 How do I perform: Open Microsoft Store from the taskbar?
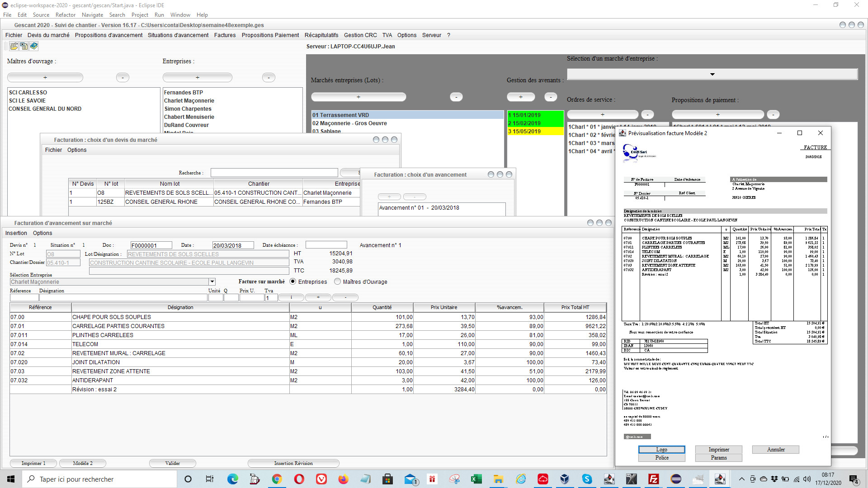387,479
